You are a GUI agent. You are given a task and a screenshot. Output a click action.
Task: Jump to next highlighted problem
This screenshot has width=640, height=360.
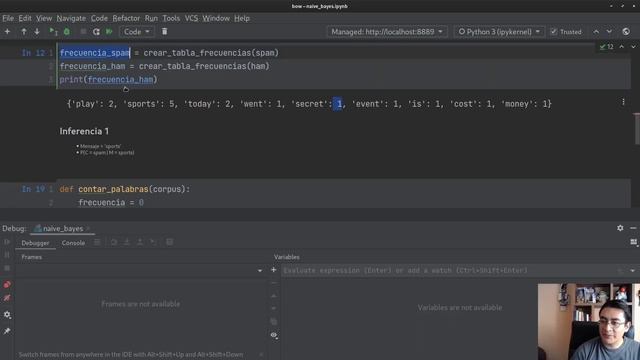(633, 47)
